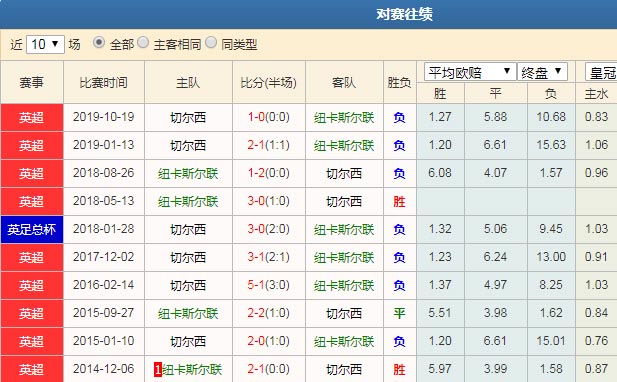Click the 主队 column header

coord(188,82)
